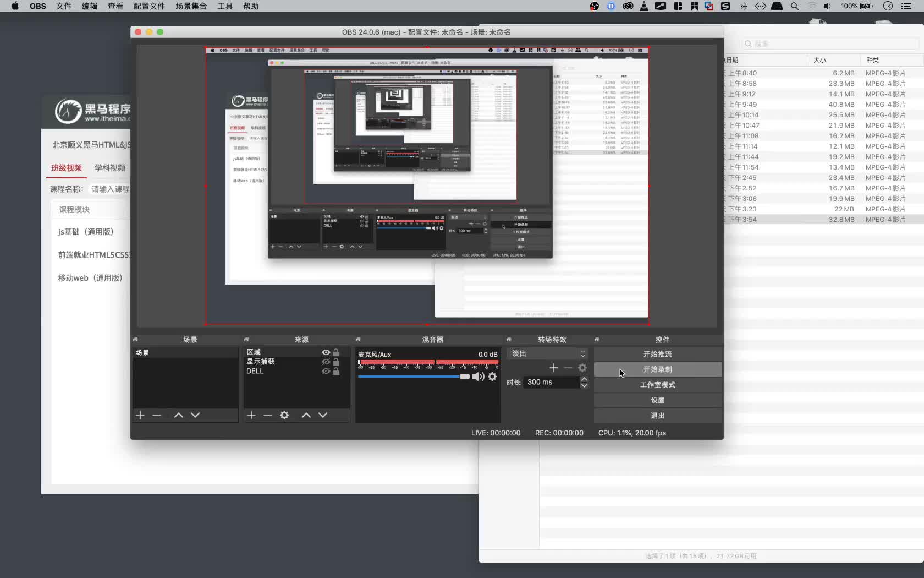Remove selected scene with minus icon

pyautogui.click(x=157, y=415)
